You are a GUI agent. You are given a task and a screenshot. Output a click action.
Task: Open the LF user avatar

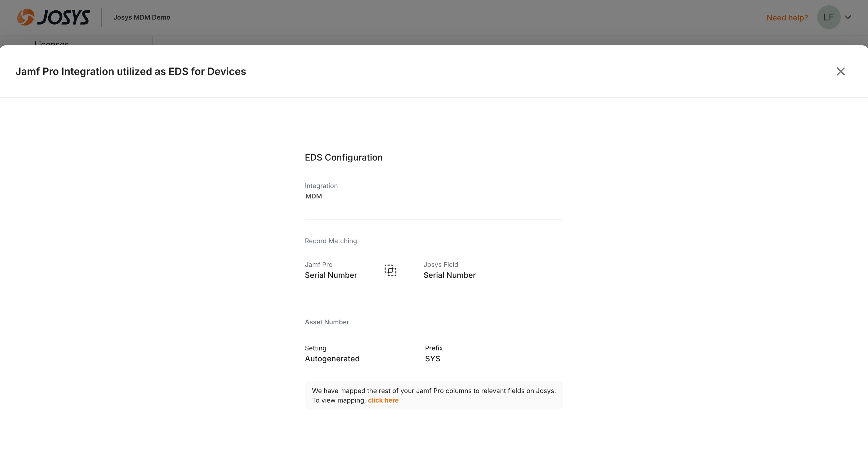[828, 17]
